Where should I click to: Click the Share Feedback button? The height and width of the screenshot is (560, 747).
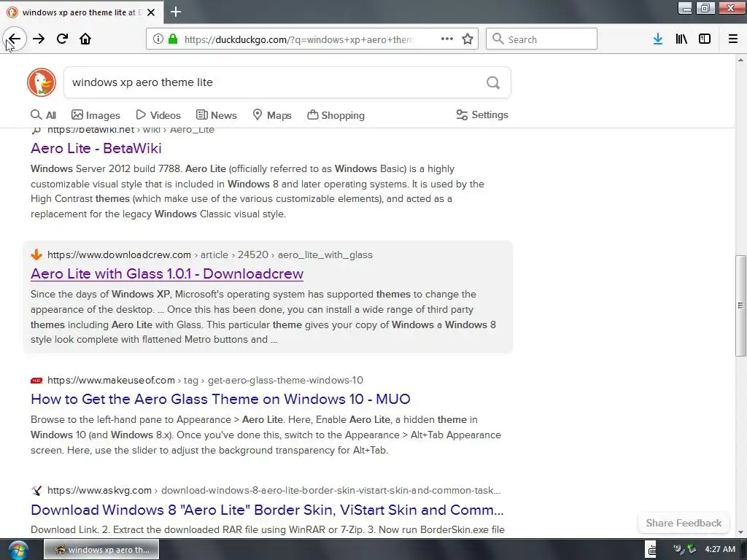[684, 524]
